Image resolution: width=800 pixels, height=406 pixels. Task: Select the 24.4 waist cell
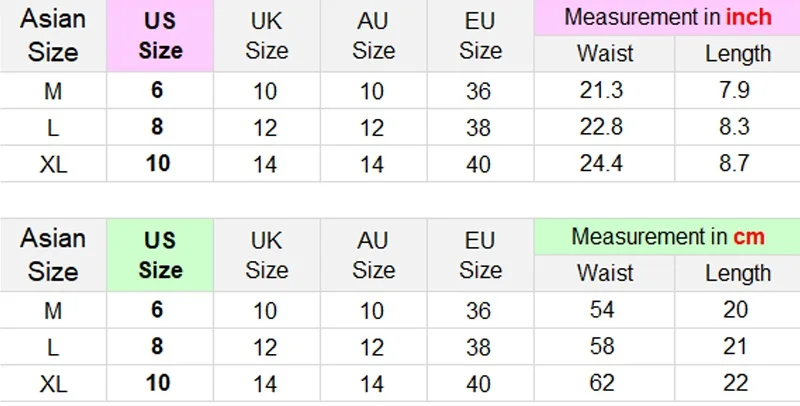602,163
